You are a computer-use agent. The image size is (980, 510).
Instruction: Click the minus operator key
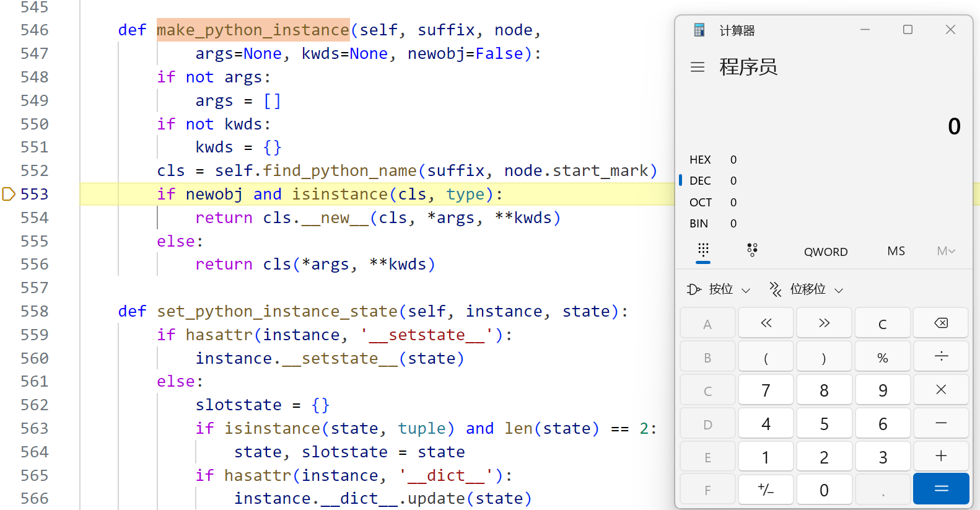pyautogui.click(x=941, y=423)
